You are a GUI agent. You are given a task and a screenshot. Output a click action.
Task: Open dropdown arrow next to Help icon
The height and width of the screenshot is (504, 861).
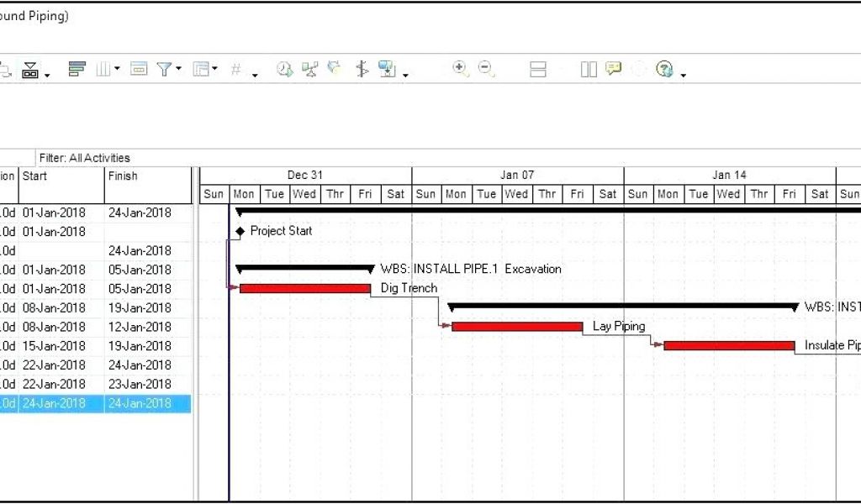pos(683,75)
